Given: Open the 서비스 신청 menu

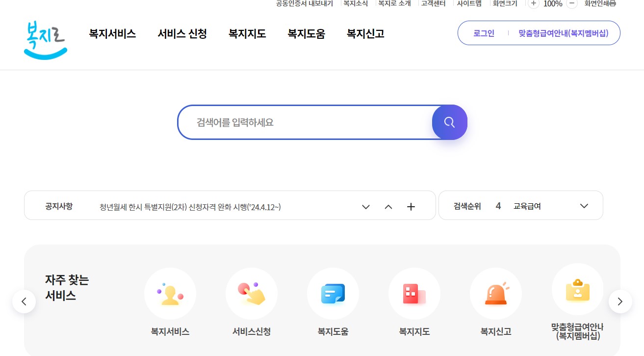Looking at the screenshot, I should 181,33.
